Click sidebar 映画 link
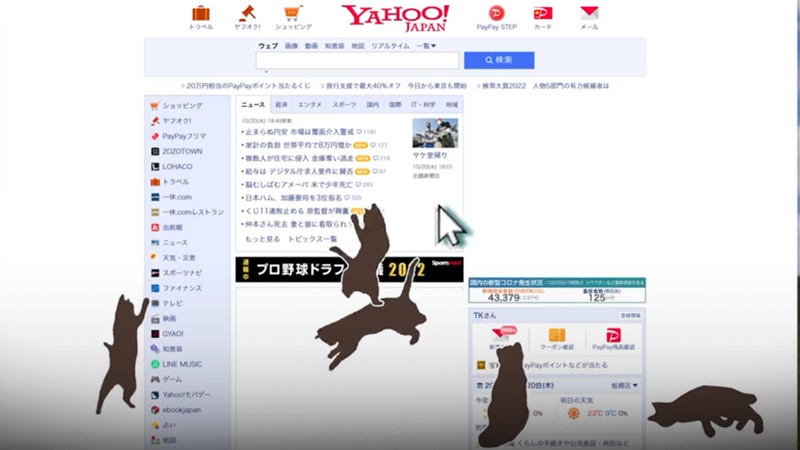This screenshot has height=450, width=800. (x=169, y=319)
